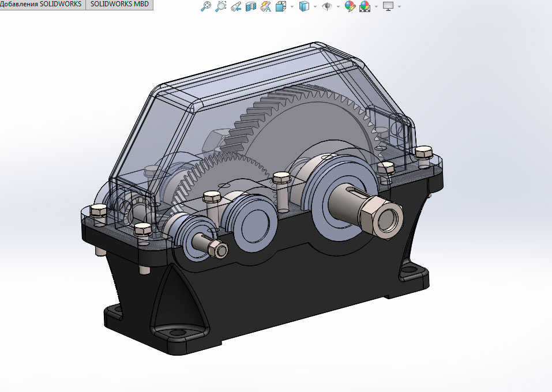Toggle the Hide/Show Items eye icon
Image resolution: width=552 pixels, height=392 pixels.
(x=327, y=6)
